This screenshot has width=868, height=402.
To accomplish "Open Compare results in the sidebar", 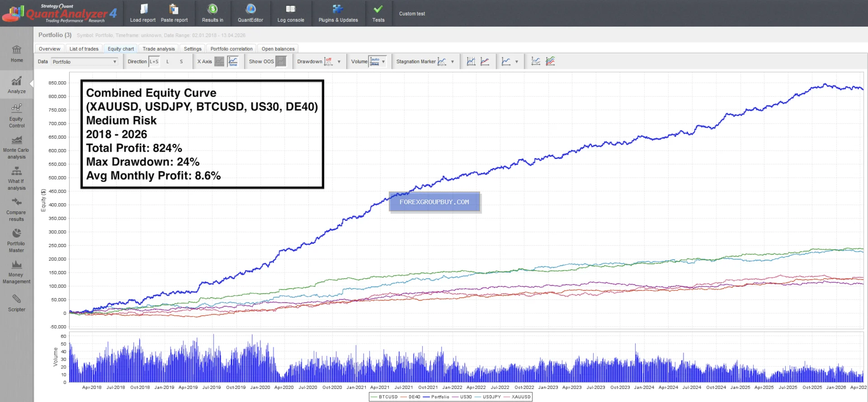I will click(x=17, y=210).
